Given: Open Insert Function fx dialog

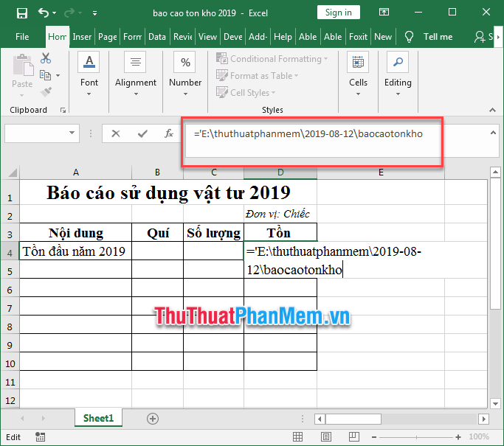Looking at the screenshot, I should click(169, 133).
